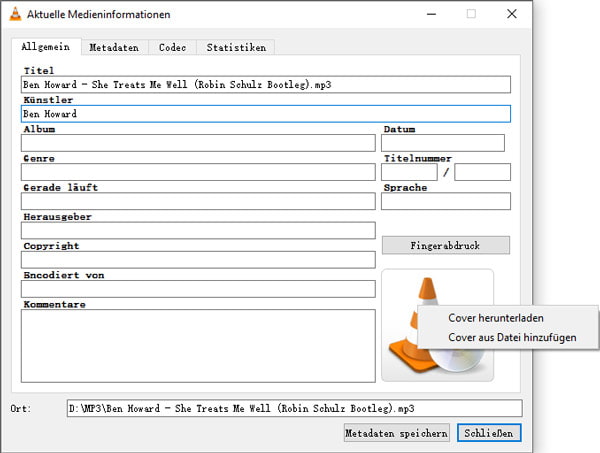Focus the Künstler field with Ben Howard

pyautogui.click(x=266, y=114)
